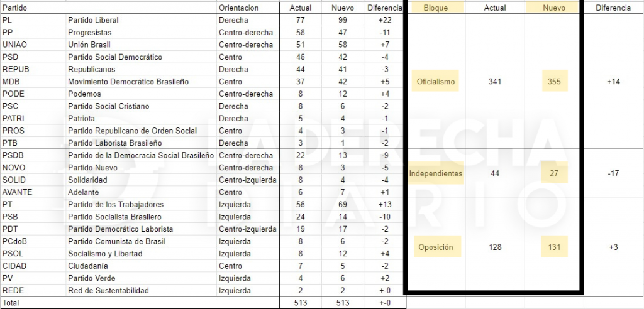This screenshot has height=309, width=644.
Task: Select the highlighted Oficialismo cell
Action: pos(435,82)
